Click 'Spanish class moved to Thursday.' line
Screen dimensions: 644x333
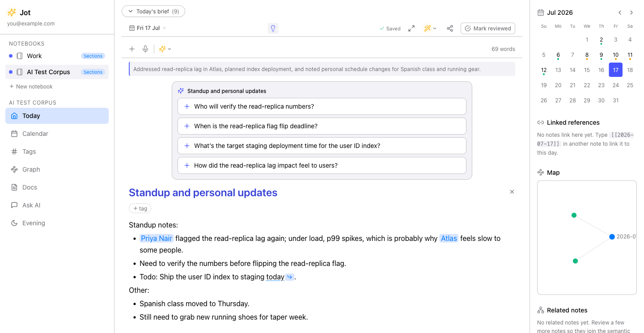click(x=195, y=303)
